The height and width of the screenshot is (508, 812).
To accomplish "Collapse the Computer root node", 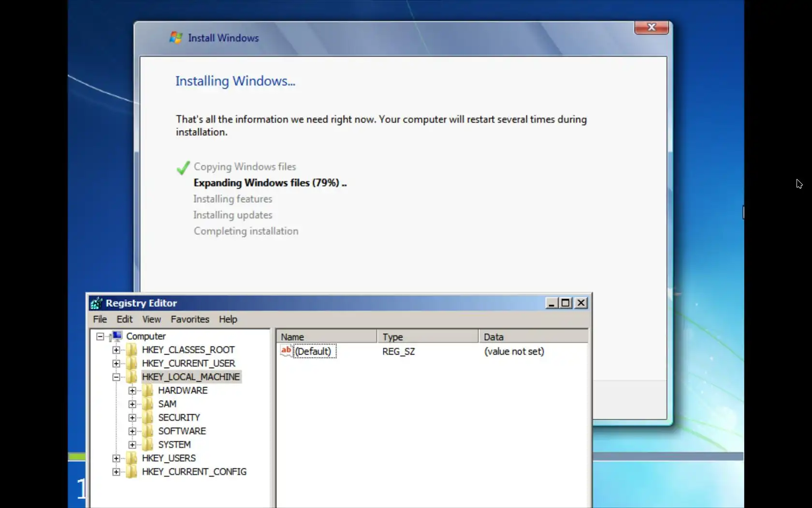I will [100, 336].
